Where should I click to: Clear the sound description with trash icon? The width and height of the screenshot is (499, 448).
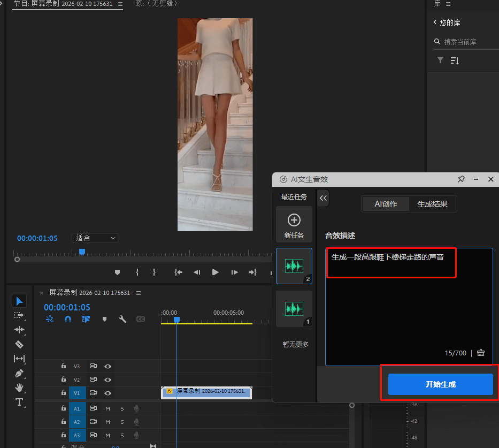(480, 353)
